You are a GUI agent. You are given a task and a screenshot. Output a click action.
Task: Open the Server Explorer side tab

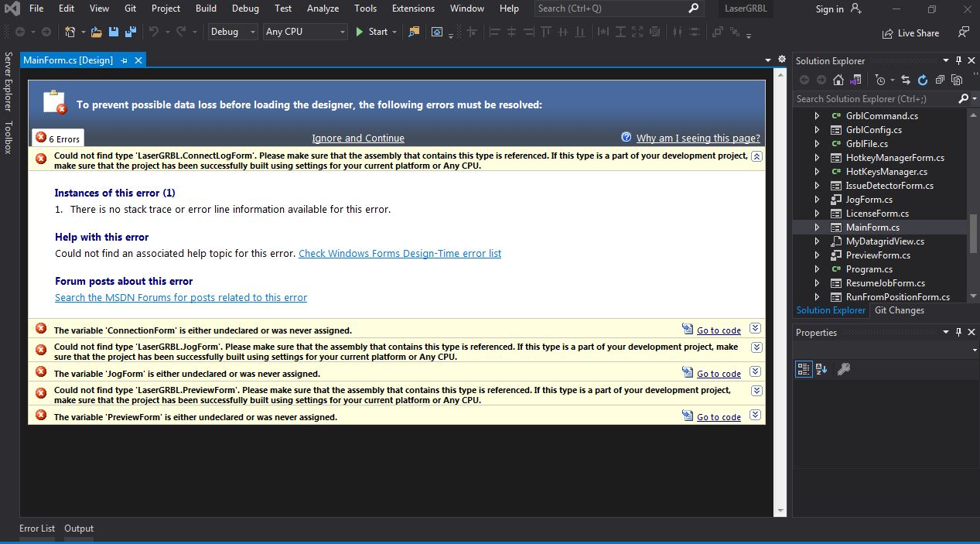[9, 82]
